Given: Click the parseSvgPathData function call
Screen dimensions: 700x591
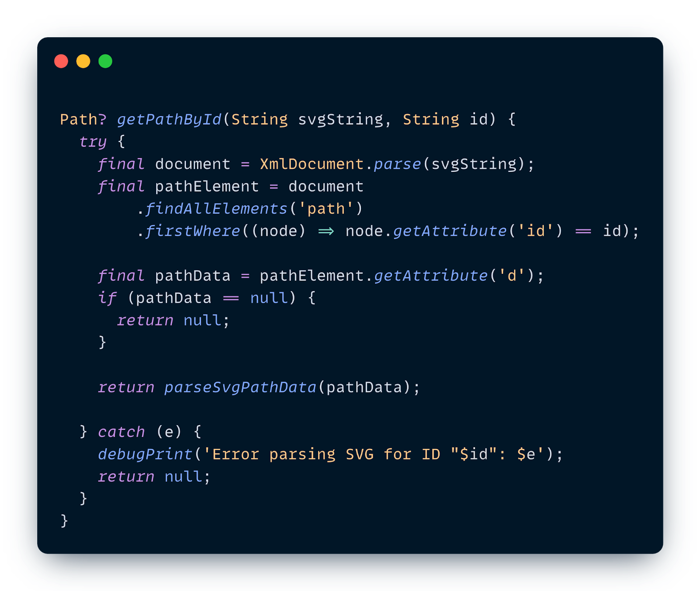Looking at the screenshot, I should tap(240, 388).
